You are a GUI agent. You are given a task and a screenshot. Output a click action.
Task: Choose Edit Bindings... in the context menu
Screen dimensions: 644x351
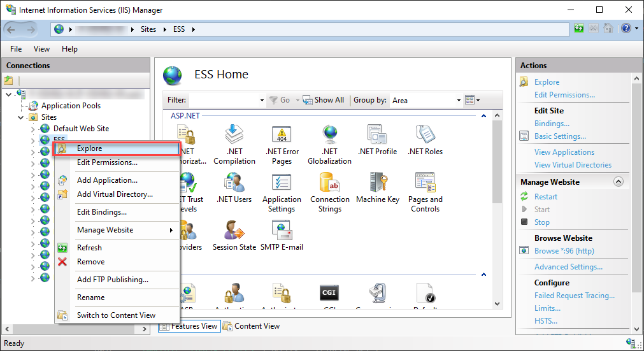pos(117,212)
